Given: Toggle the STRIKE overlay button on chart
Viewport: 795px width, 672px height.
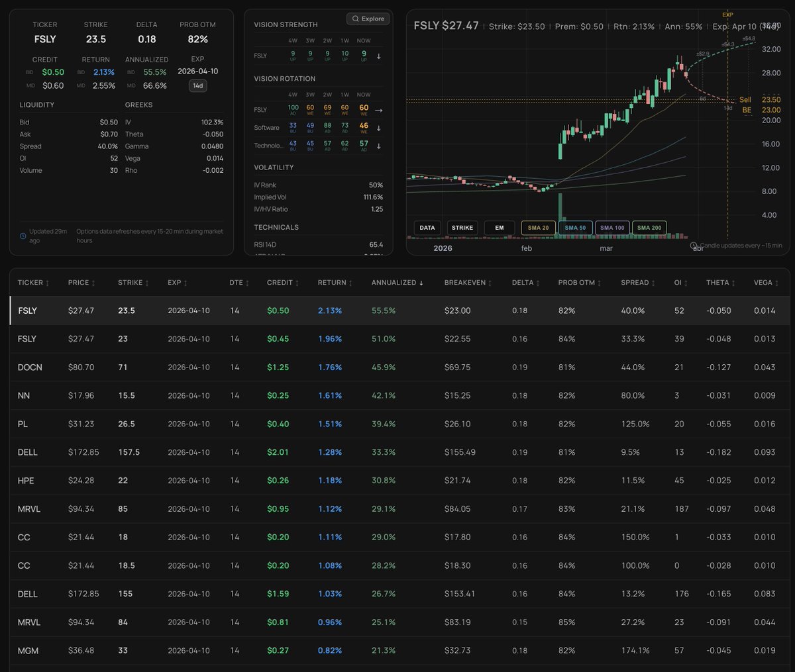Looking at the screenshot, I should click(x=462, y=228).
